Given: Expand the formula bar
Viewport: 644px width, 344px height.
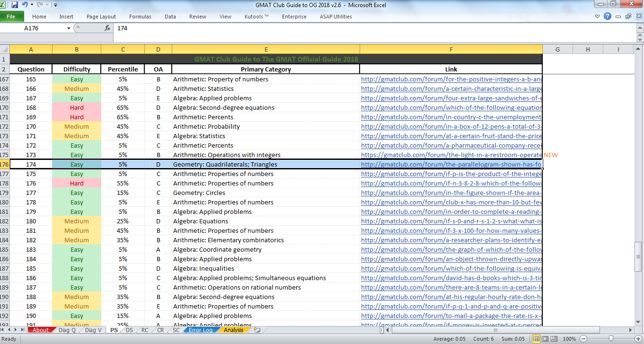Looking at the screenshot, I should (x=639, y=28).
